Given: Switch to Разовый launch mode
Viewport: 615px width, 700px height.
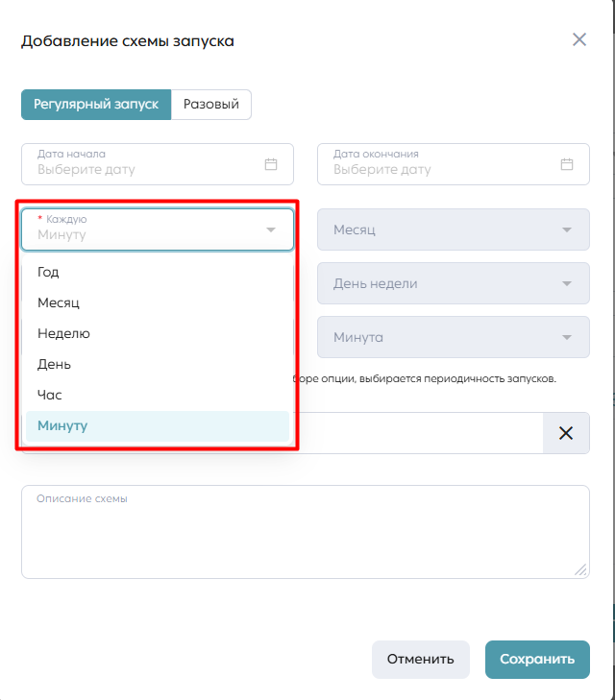Looking at the screenshot, I should (210, 105).
